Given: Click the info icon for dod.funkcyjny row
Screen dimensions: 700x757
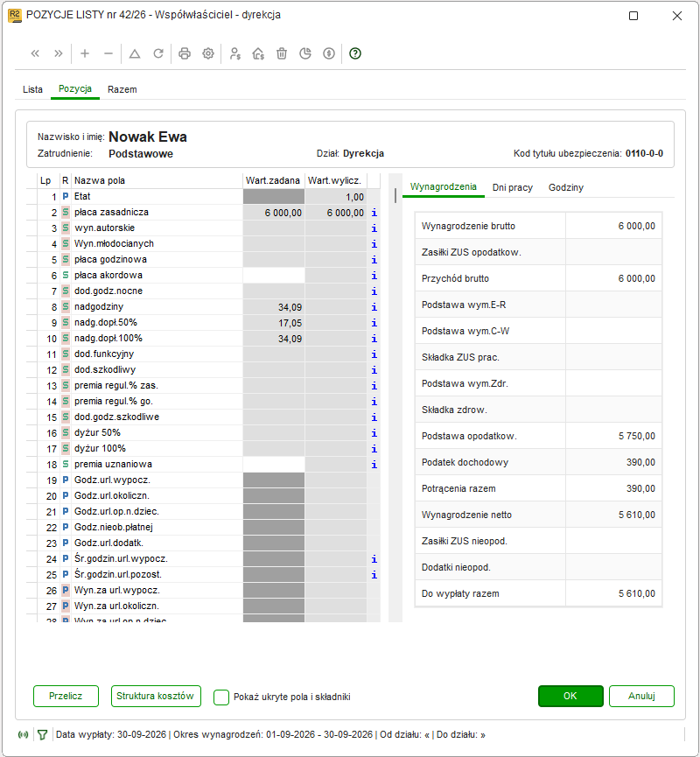Looking at the screenshot, I should coord(374,354).
